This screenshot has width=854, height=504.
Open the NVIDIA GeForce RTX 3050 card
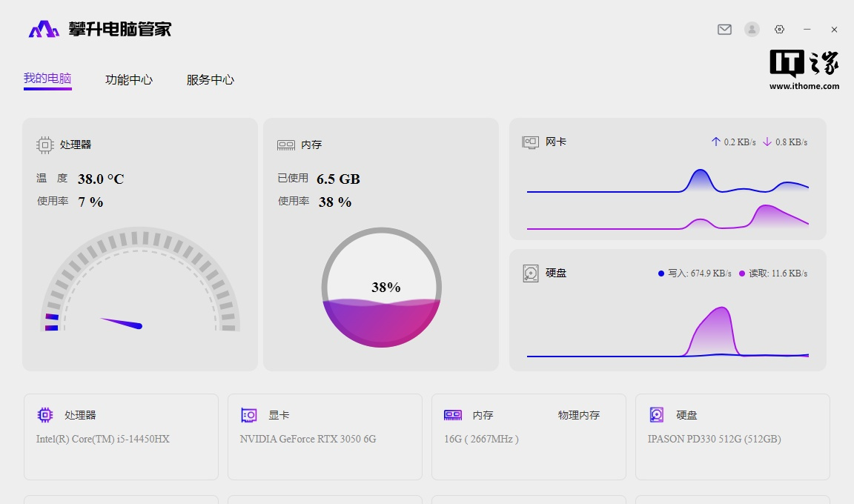308,439
